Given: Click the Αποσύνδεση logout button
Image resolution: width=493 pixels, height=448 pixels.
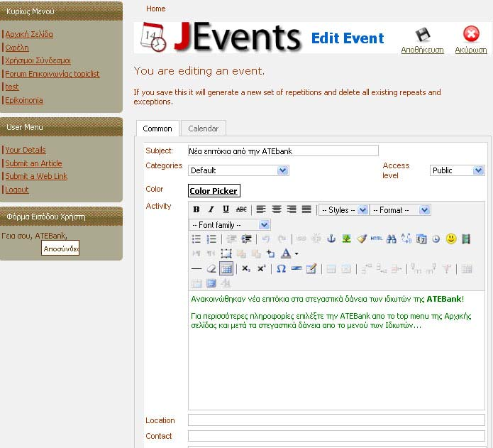Looking at the screenshot, I should (x=60, y=248).
